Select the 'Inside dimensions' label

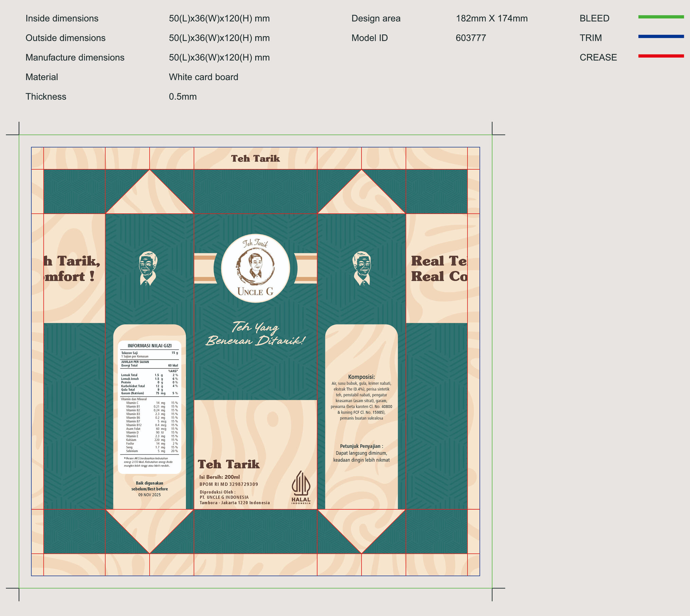[62, 18]
